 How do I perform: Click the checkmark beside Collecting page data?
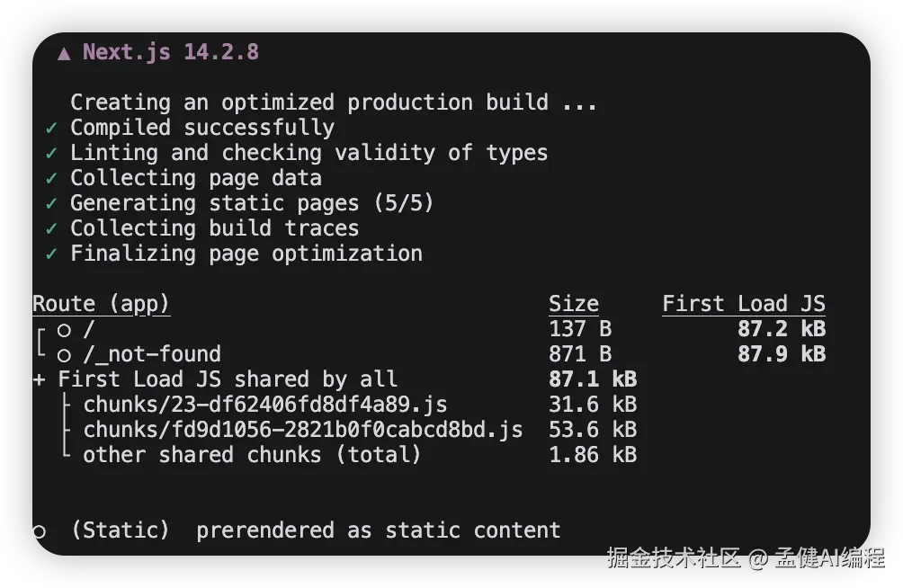click(51, 179)
